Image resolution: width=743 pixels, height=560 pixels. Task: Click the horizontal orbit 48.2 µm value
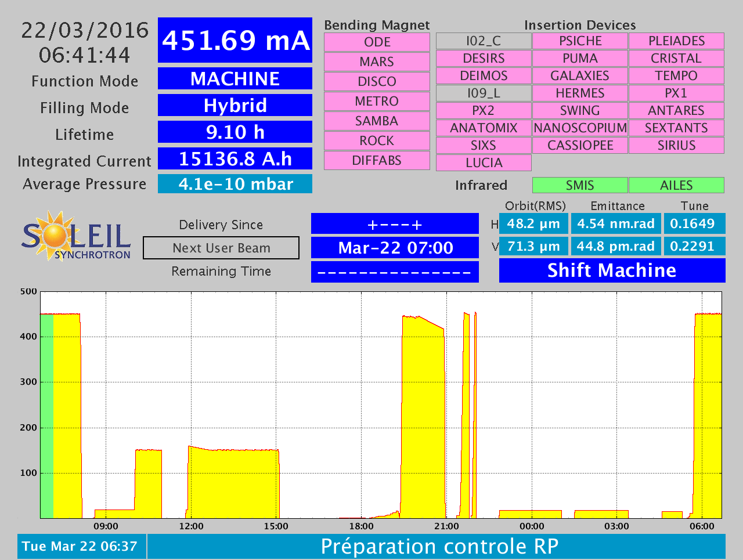coord(533,223)
